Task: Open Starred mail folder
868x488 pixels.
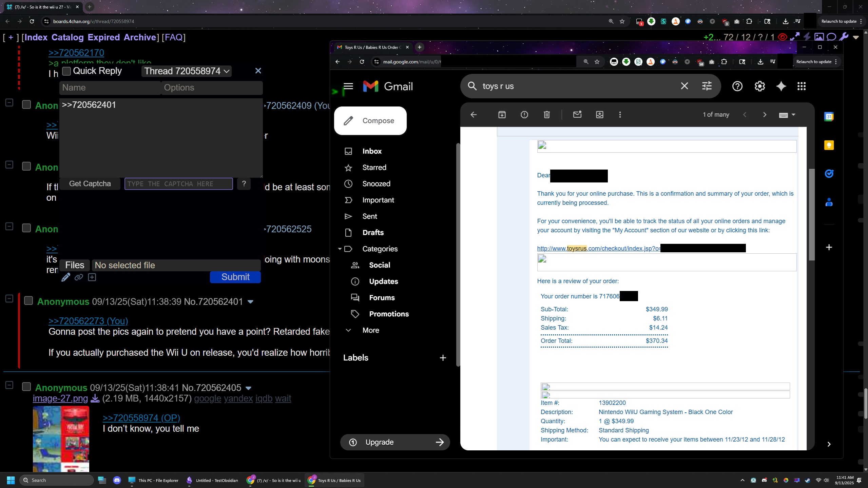Action: click(374, 168)
